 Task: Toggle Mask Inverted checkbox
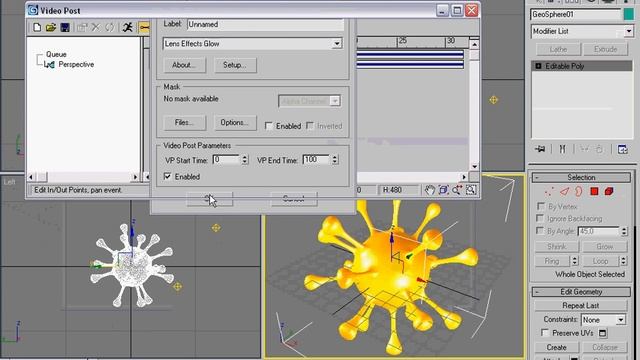pyautogui.click(x=310, y=126)
